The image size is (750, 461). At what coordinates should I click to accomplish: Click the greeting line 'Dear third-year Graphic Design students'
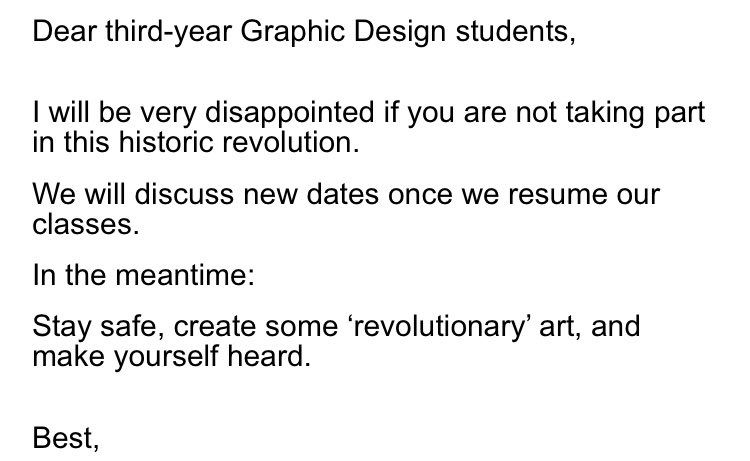pyautogui.click(x=304, y=32)
